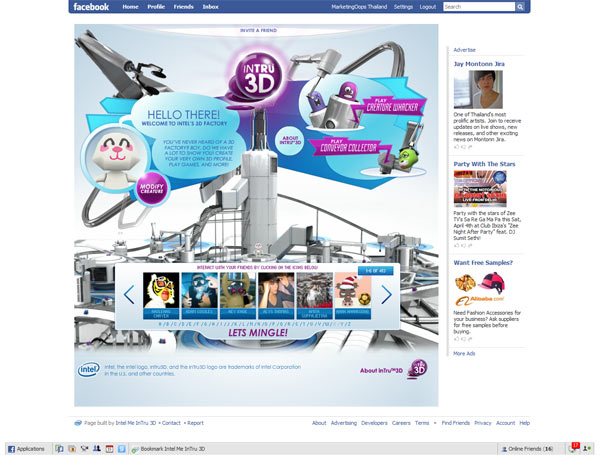The height and width of the screenshot is (455, 600).
Task: Open Inbox in Facebook nav
Action: click(x=210, y=7)
